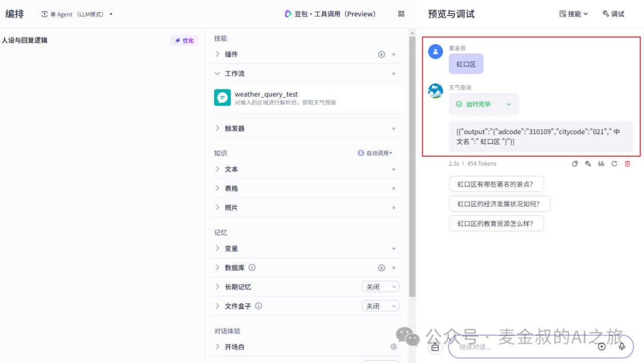Click the 人设与回复逻辑 heading
The width and height of the screenshot is (644, 363).
click(x=24, y=41)
